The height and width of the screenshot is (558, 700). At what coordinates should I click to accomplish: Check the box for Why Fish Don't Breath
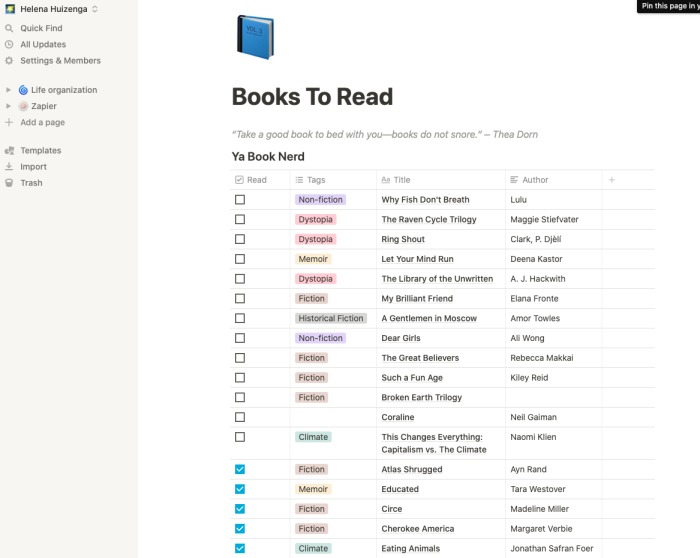tap(240, 200)
